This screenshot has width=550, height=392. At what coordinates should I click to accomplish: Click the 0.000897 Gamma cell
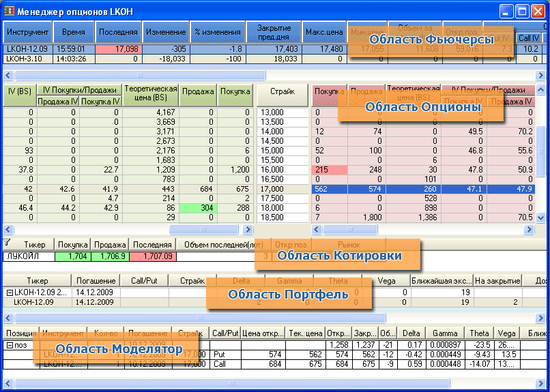445,345
